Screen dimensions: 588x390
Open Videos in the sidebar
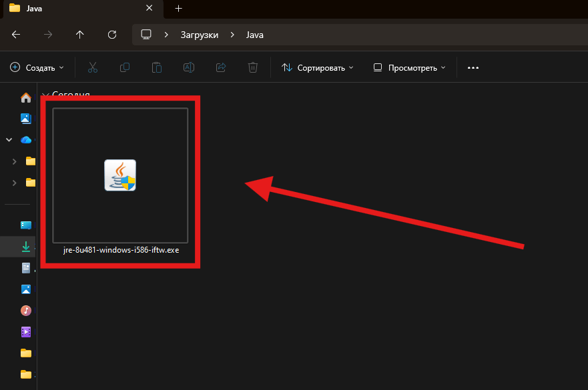[26, 332]
